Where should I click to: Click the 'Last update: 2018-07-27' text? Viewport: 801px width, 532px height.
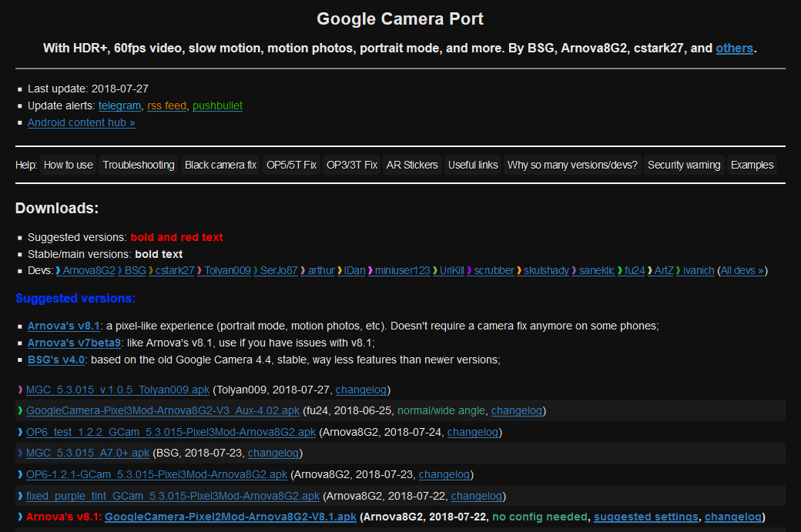88,89
